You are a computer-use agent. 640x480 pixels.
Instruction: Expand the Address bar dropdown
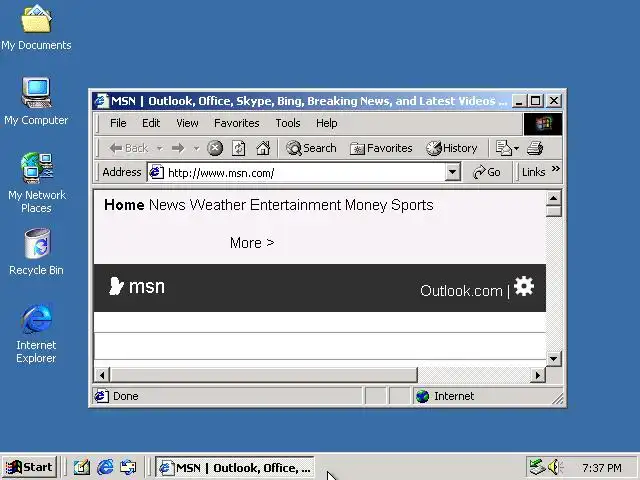click(452, 172)
